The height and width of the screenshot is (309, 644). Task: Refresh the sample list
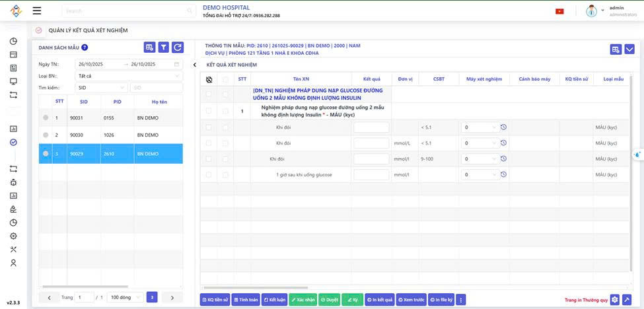click(x=178, y=48)
